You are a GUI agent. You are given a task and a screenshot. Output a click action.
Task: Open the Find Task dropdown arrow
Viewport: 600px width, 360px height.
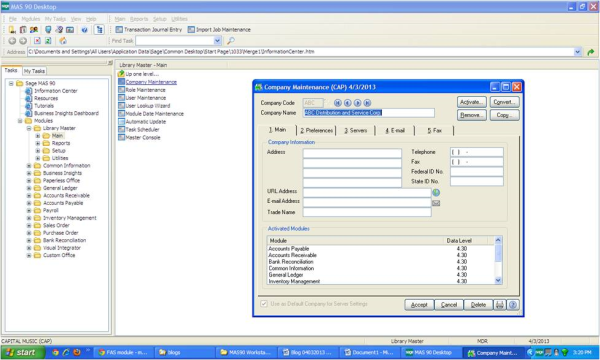(217, 41)
